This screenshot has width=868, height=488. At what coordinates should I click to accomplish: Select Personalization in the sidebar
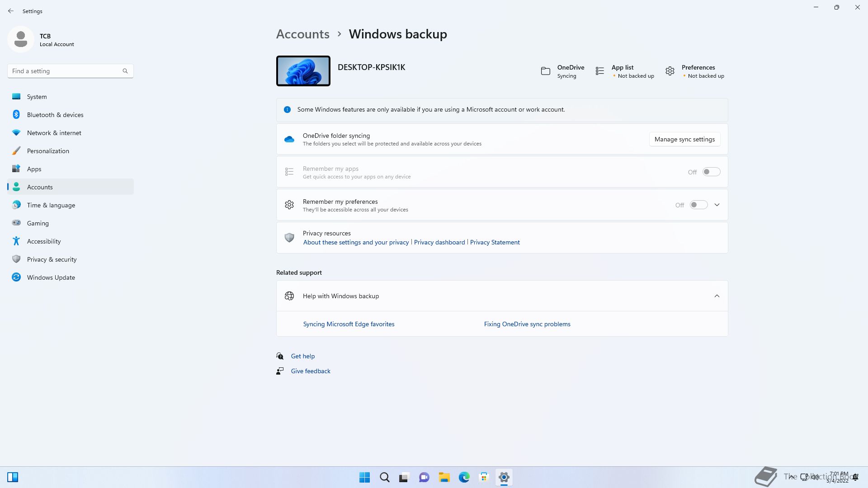tap(71, 151)
